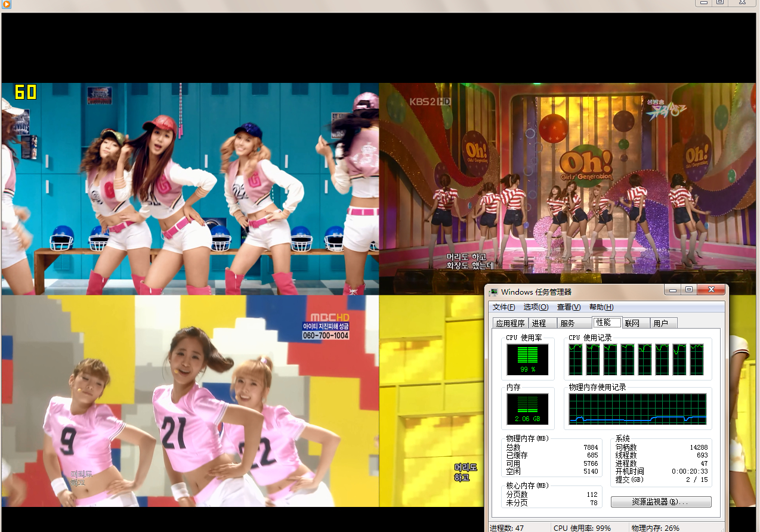Click the "核心内存(MB)" group label
Image resolution: width=760 pixels, height=532 pixels.
tap(528, 485)
